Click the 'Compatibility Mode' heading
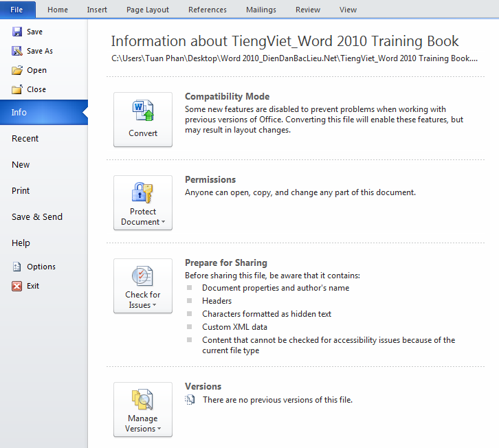The width and height of the screenshot is (499, 448). [228, 96]
